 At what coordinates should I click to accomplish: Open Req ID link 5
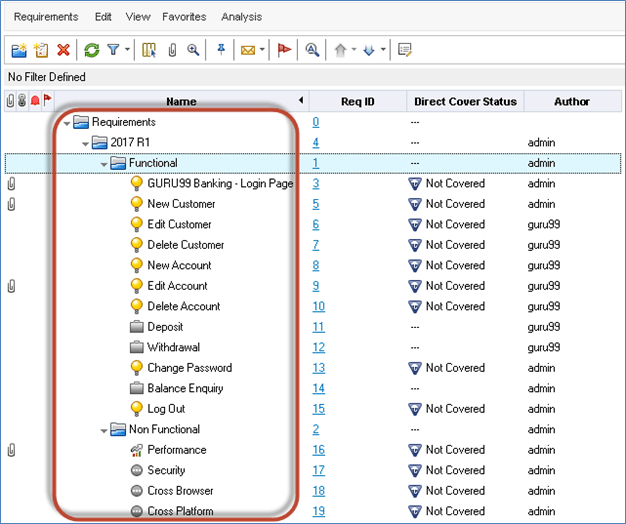click(x=316, y=204)
